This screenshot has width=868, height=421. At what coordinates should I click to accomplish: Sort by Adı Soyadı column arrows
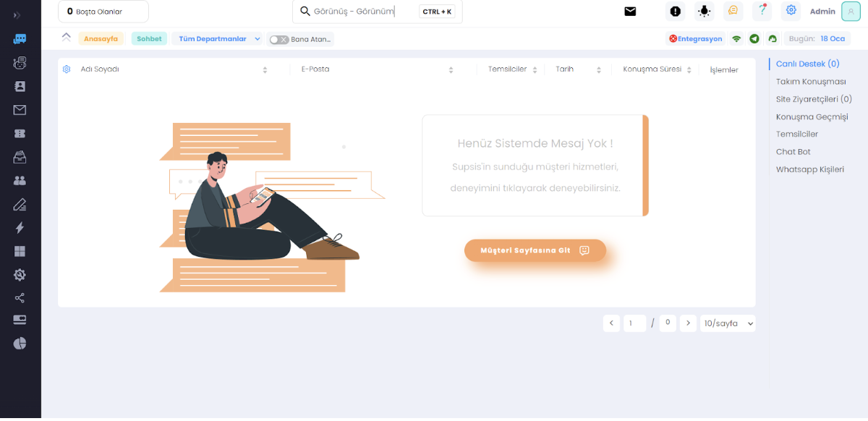[265, 70]
